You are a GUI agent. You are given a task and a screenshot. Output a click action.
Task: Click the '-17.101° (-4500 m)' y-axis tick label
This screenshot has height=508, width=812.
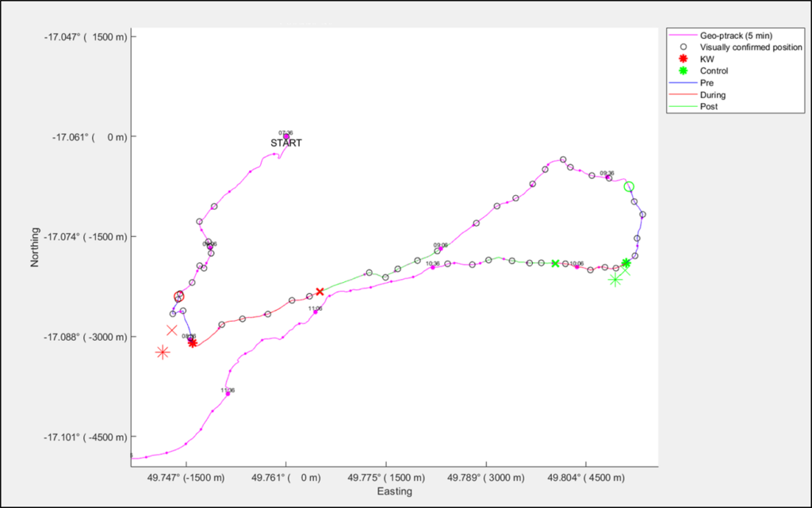pyautogui.click(x=86, y=437)
